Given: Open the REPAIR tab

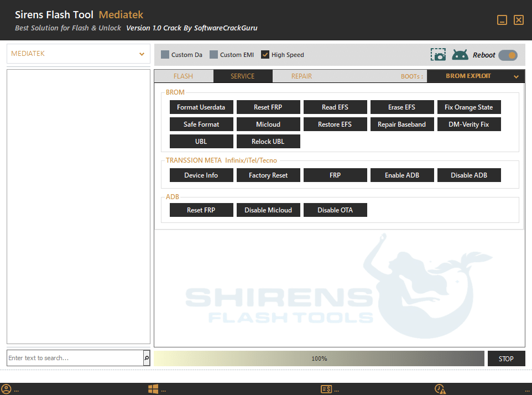Looking at the screenshot, I should click(301, 76).
